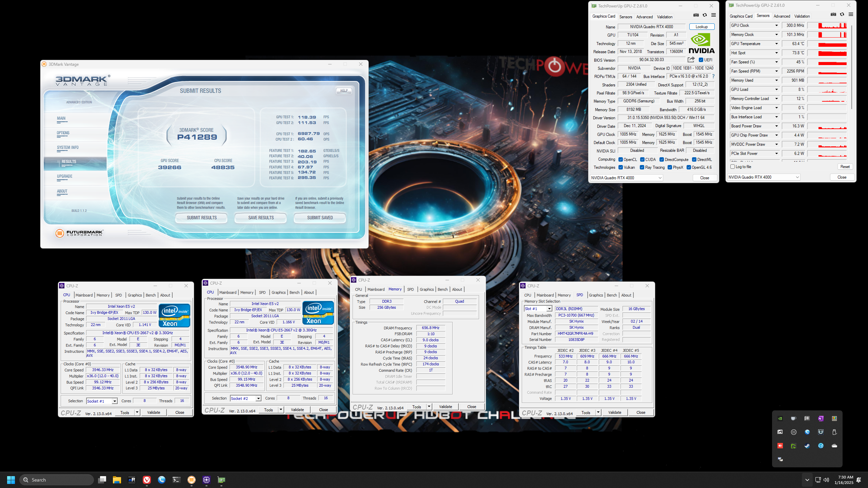Click Reset in GPU-Z Sensors window
Viewport: 868px width, 488px height.
845,167
